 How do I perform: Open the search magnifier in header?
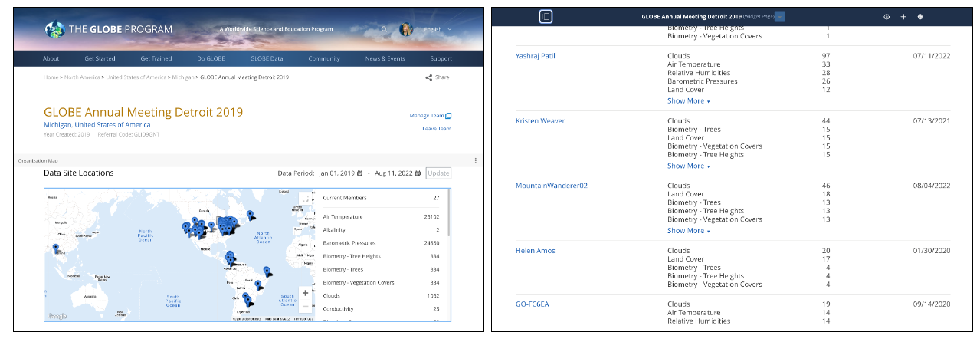point(385,30)
